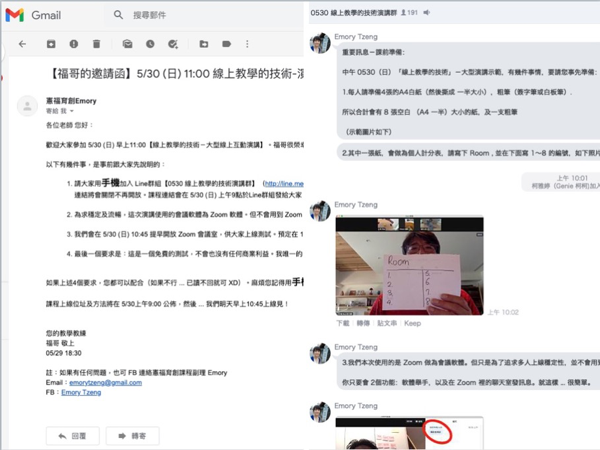The image size is (600, 450).
Task: Click the search magnifier icon in Gmail
Action: point(118,15)
